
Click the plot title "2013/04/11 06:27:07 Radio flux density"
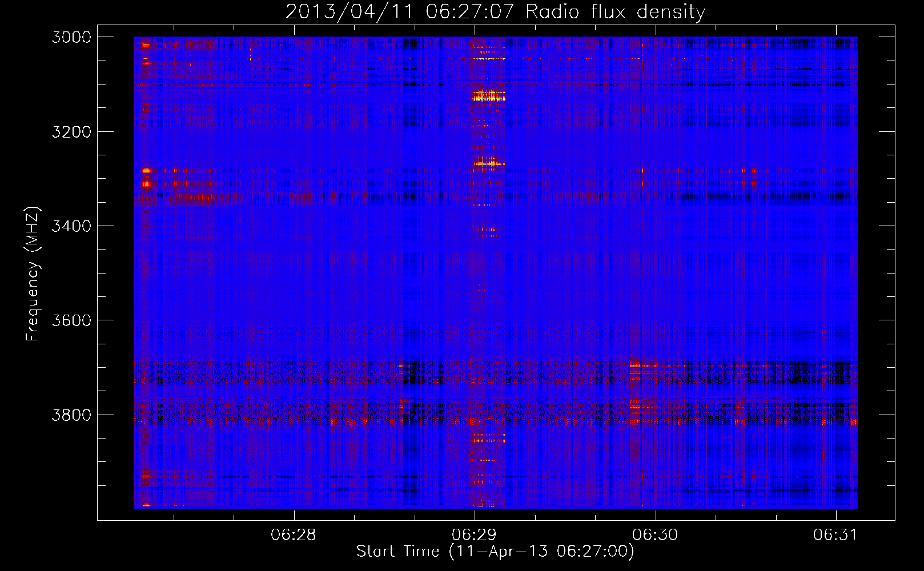(495, 11)
